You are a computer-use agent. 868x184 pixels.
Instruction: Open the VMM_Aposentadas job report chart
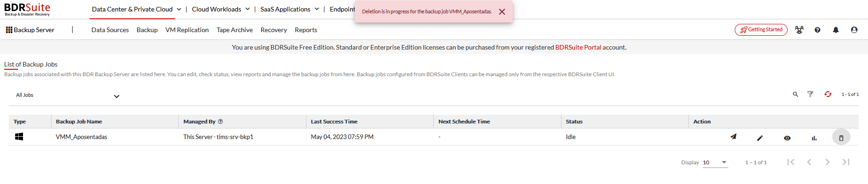pos(814,138)
